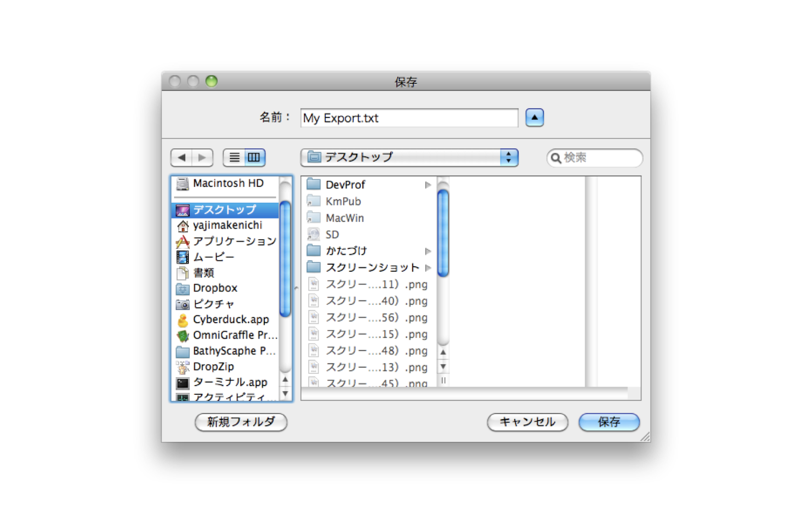The image size is (812, 508).
Task: Switch to list view mode
Action: [234, 157]
